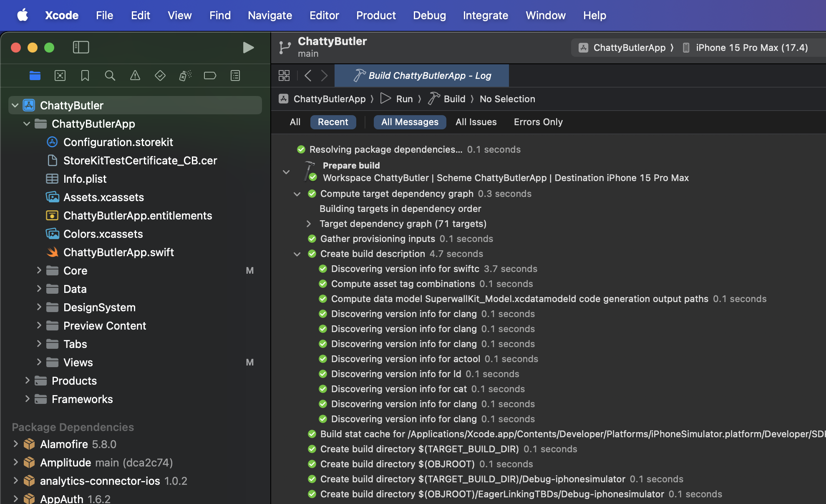Image resolution: width=826 pixels, height=504 pixels.
Task: Click the Configuration.storekit file icon
Action: tap(52, 142)
